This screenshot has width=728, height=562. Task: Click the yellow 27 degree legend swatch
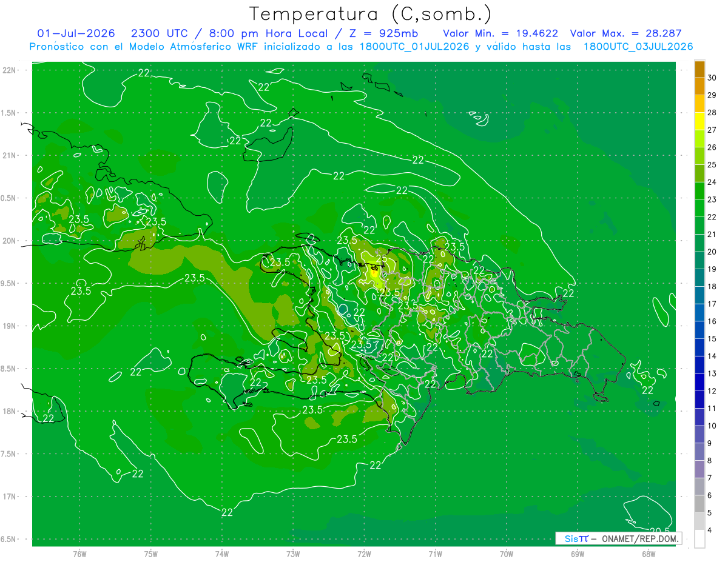coord(699,121)
